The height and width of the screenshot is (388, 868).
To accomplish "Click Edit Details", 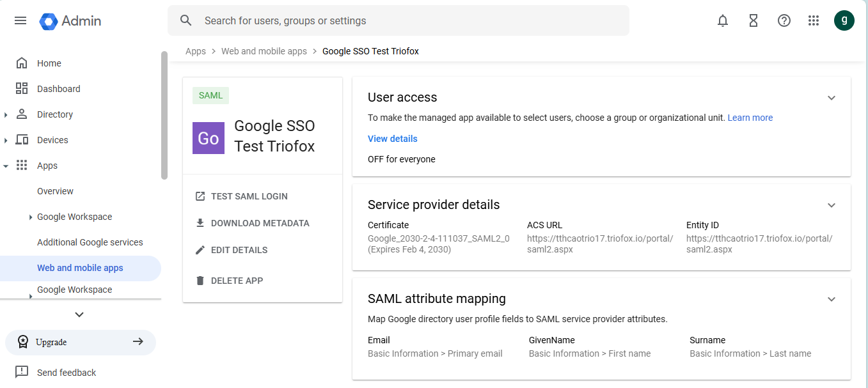I will point(239,250).
